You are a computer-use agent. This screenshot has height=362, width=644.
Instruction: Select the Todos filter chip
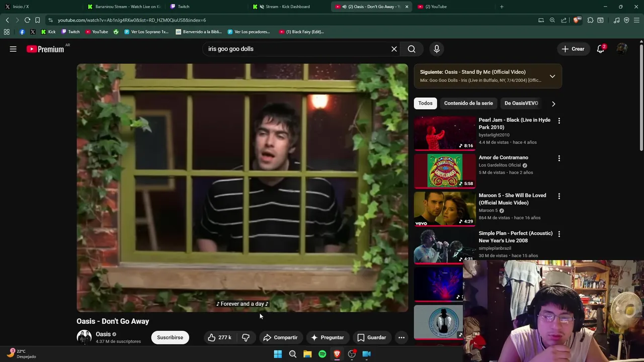[425, 103]
